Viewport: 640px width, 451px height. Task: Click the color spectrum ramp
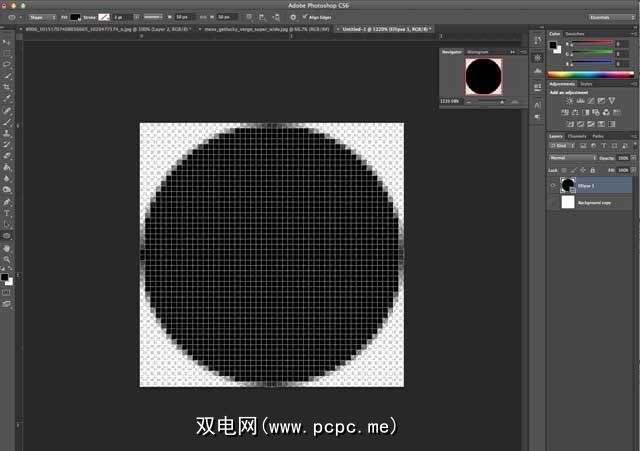(590, 73)
